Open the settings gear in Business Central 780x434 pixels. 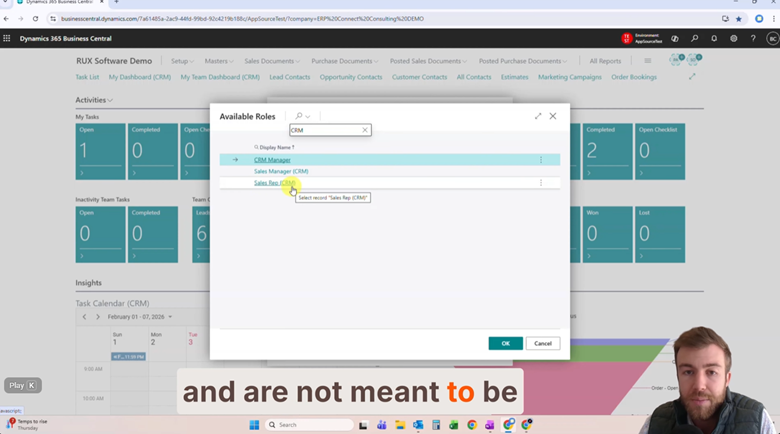coord(733,38)
